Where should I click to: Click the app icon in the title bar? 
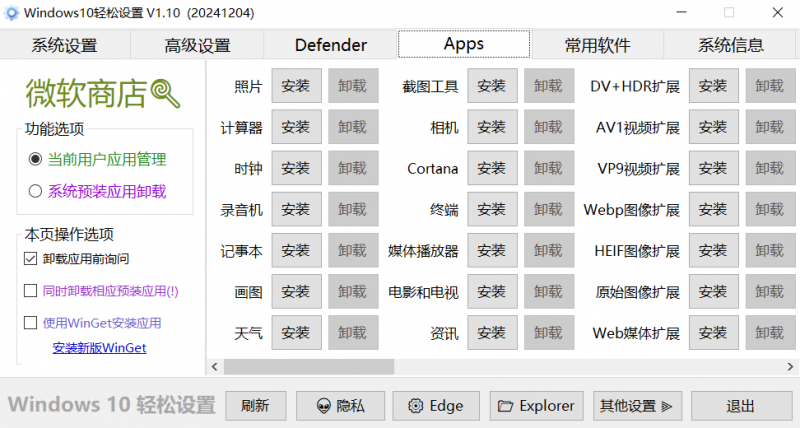[x=10, y=12]
